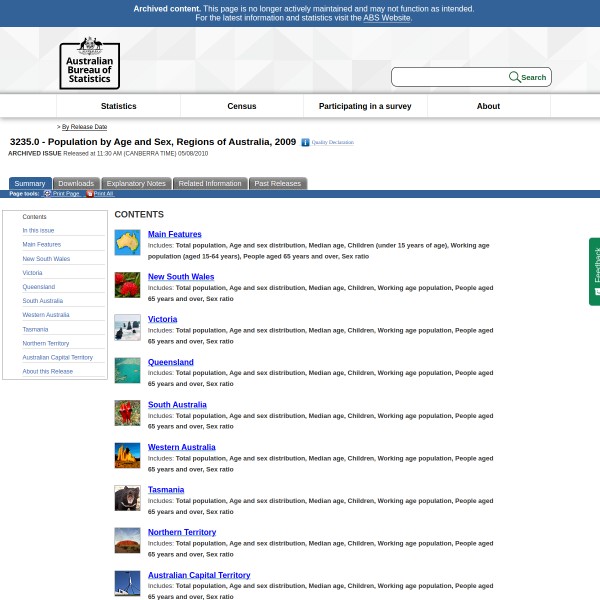Select About this Release in sidebar
Screen dimensions: 600x600
(48, 371)
